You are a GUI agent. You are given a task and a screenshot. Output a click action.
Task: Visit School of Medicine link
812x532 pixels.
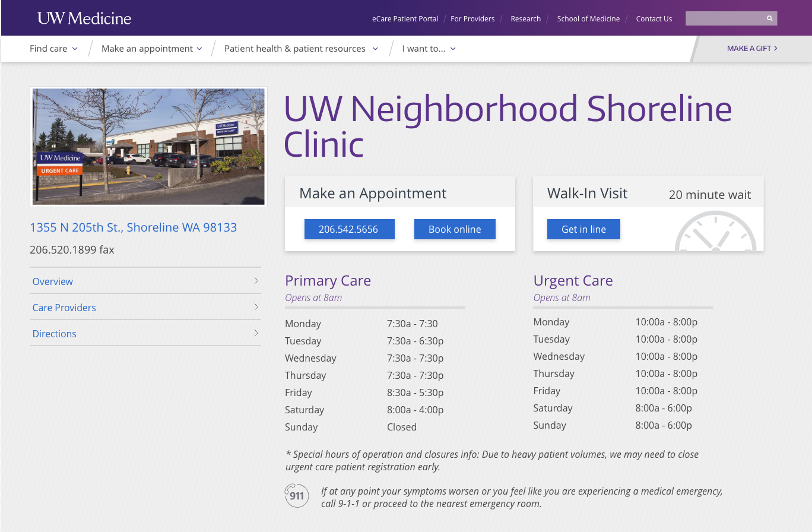(x=588, y=19)
